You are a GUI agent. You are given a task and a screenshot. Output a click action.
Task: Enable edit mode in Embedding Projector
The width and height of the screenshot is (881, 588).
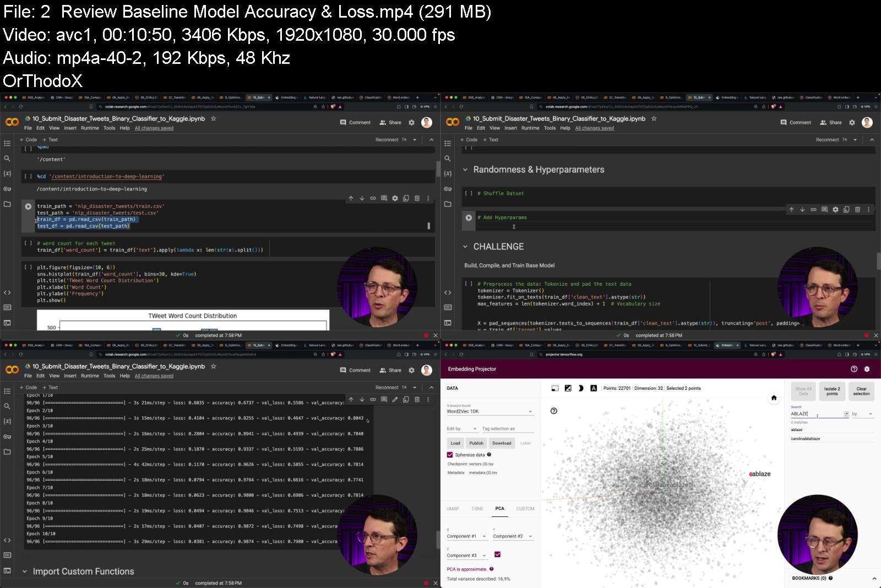568,388
